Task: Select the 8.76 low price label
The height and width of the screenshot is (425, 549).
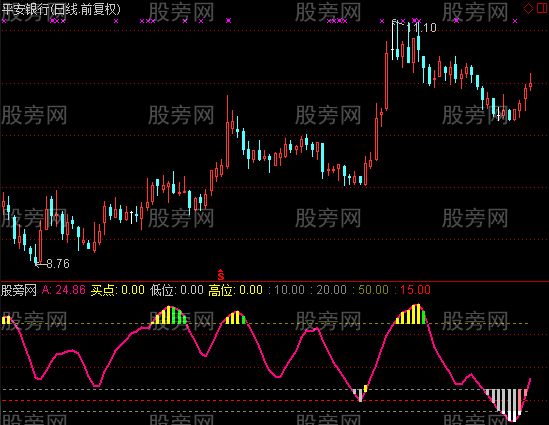Action: coord(58,263)
